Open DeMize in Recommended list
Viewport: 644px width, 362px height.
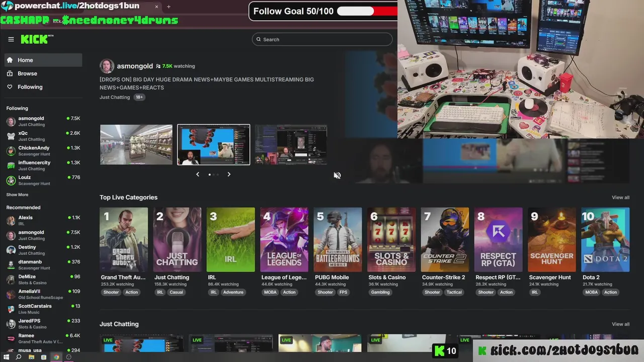pyautogui.click(x=43, y=280)
